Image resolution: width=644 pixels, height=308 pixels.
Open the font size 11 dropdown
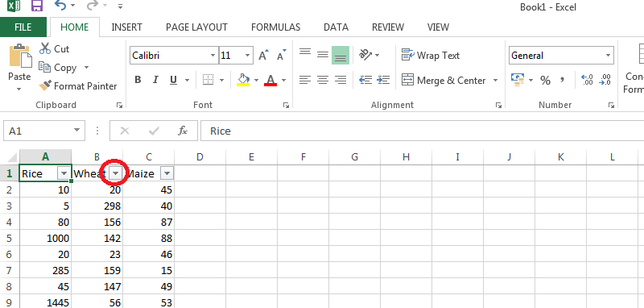pyautogui.click(x=248, y=56)
